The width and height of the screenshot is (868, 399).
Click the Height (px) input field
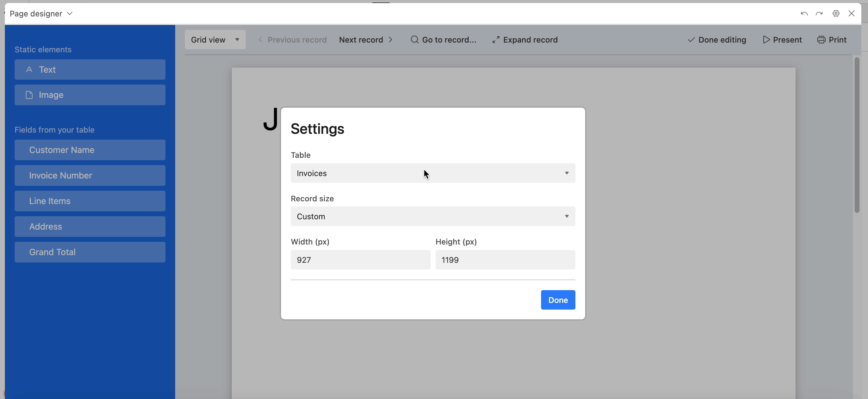(505, 260)
